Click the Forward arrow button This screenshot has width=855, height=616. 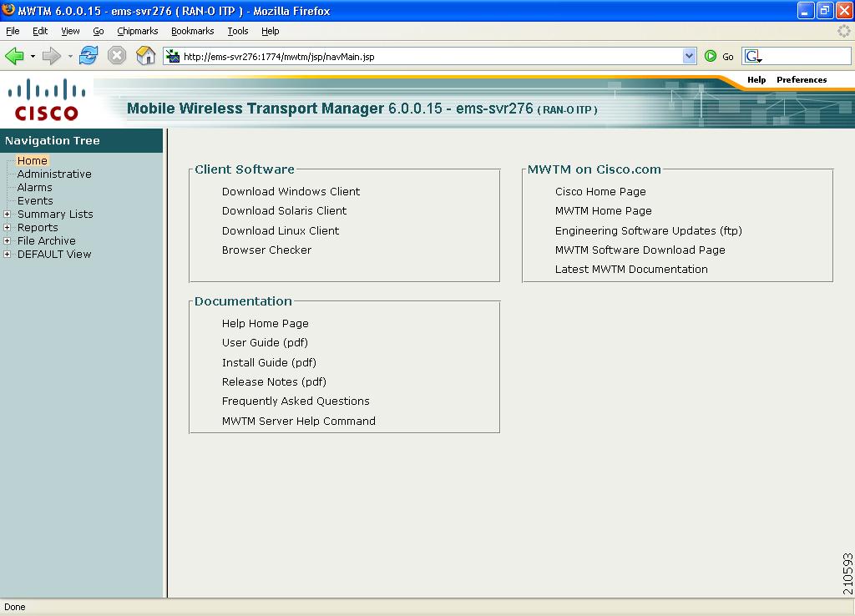click(51, 56)
